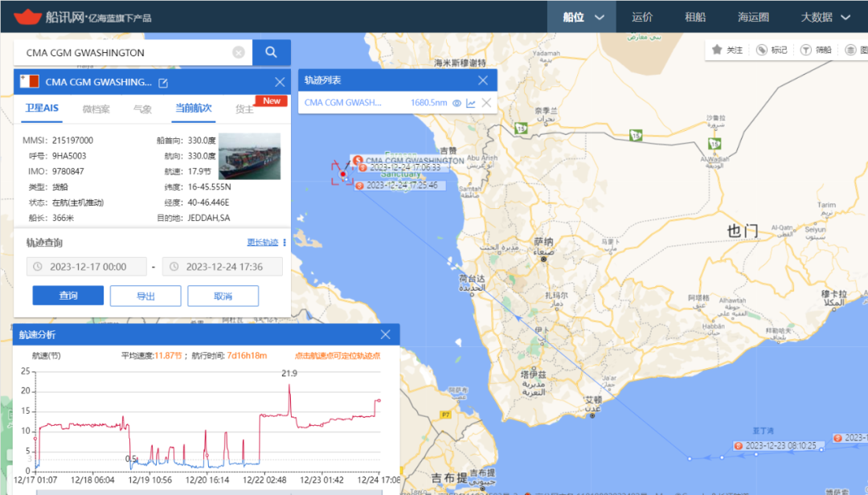This screenshot has width=868, height=495.
Task: Switch to the 气象 tab
Action: pyautogui.click(x=142, y=109)
